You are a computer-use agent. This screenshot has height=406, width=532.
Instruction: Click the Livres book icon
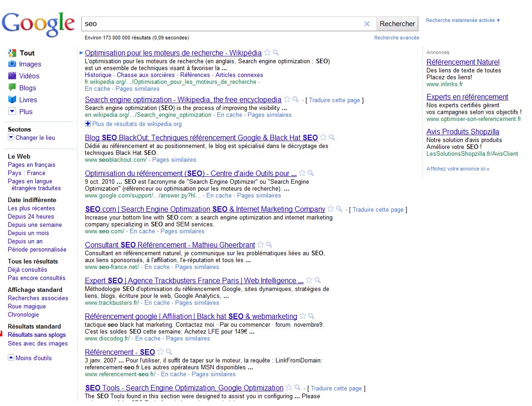[x=12, y=99]
